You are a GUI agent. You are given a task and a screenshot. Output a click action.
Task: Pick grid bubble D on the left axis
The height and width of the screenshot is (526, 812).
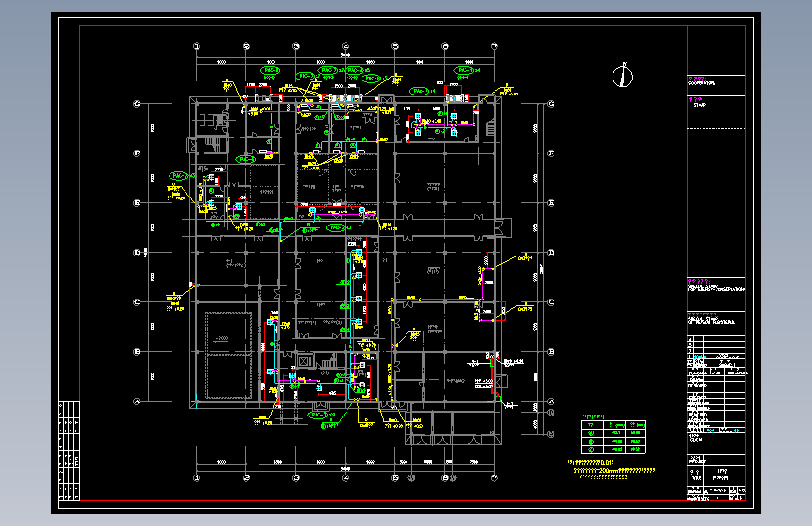tap(137, 253)
